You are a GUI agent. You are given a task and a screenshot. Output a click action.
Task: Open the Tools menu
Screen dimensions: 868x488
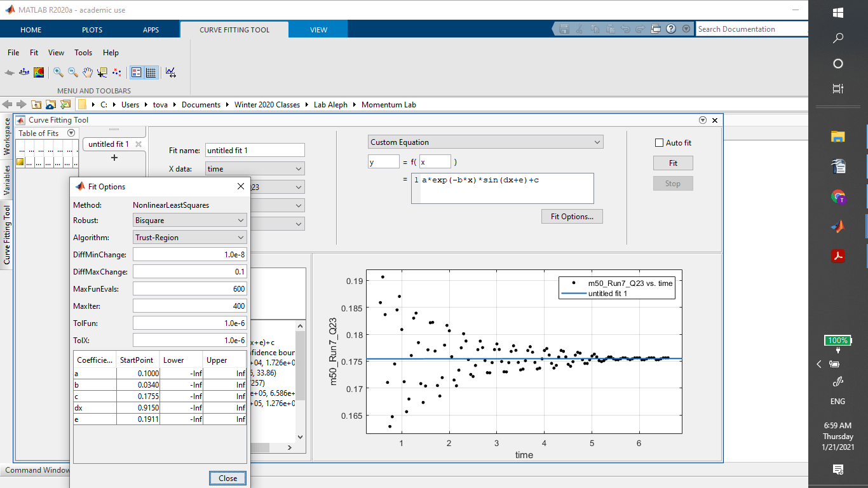83,53
